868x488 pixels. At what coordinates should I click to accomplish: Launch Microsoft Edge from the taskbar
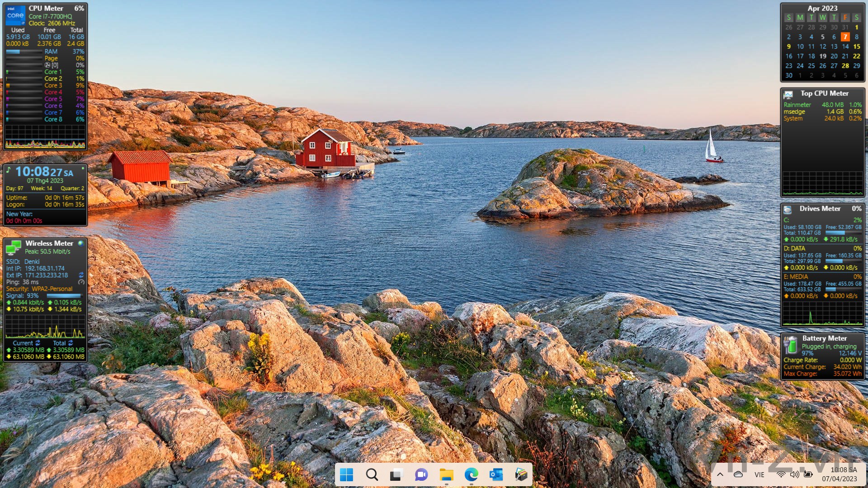click(x=471, y=474)
